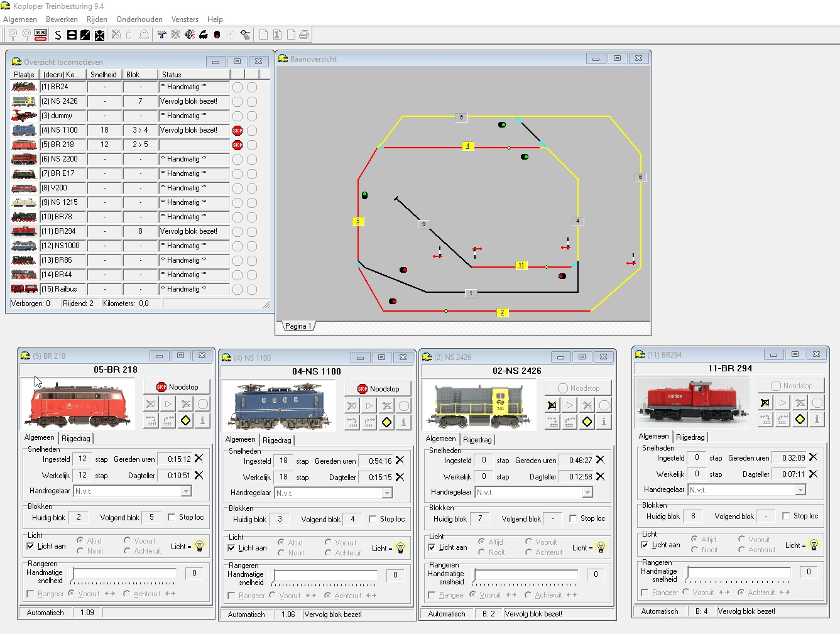This screenshot has height=634, width=840.
Task: Click the NOOD emergency stop toolbar icon
Action: pos(41,35)
